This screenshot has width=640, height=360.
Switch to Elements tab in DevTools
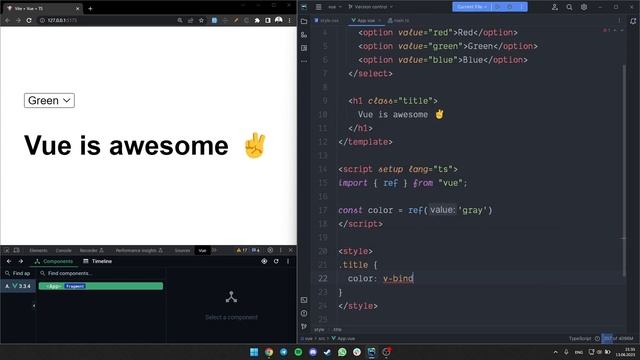click(x=38, y=250)
